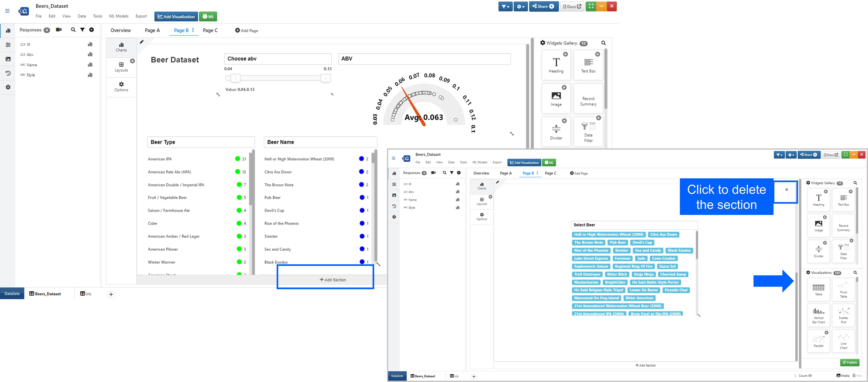Screen dimensions: 868x382
Task: Click video camera icon beside Responses, upper window
Action: (59, 30)
